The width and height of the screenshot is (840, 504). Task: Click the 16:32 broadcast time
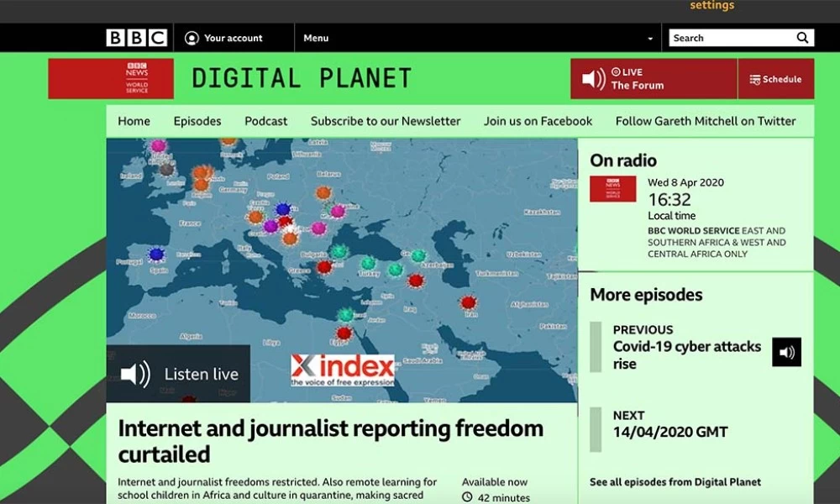click(x=669, y=200)
